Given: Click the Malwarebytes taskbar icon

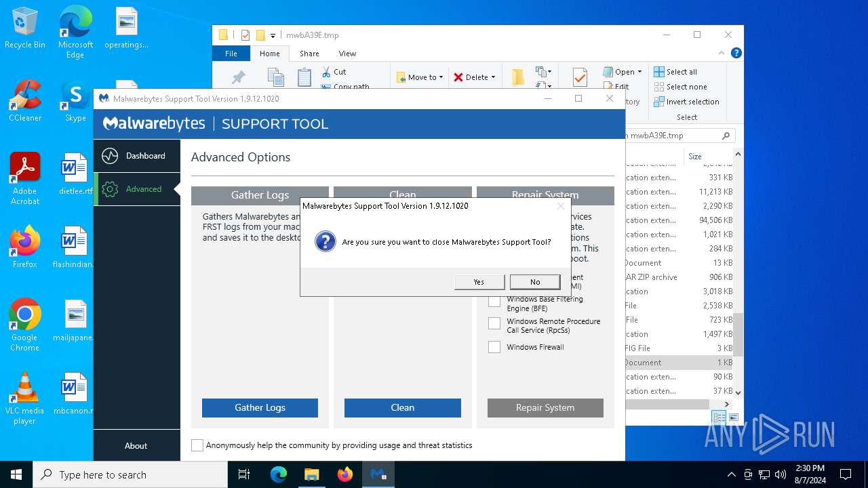Looking at the screenshot, I should click(378, 474).
